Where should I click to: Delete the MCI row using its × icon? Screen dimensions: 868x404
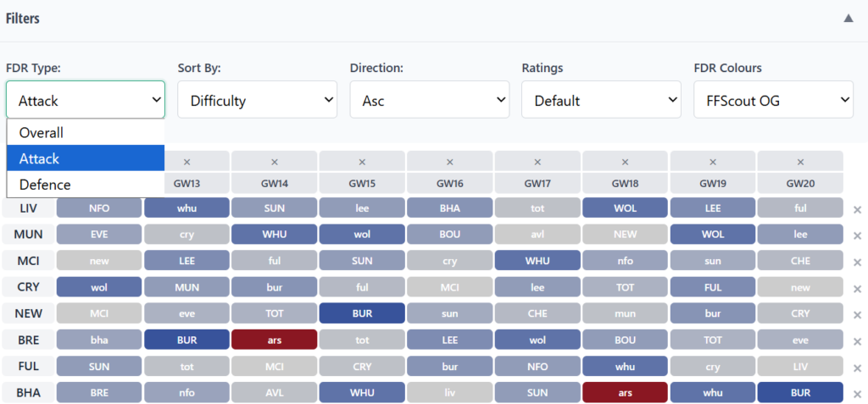[857, 263]
